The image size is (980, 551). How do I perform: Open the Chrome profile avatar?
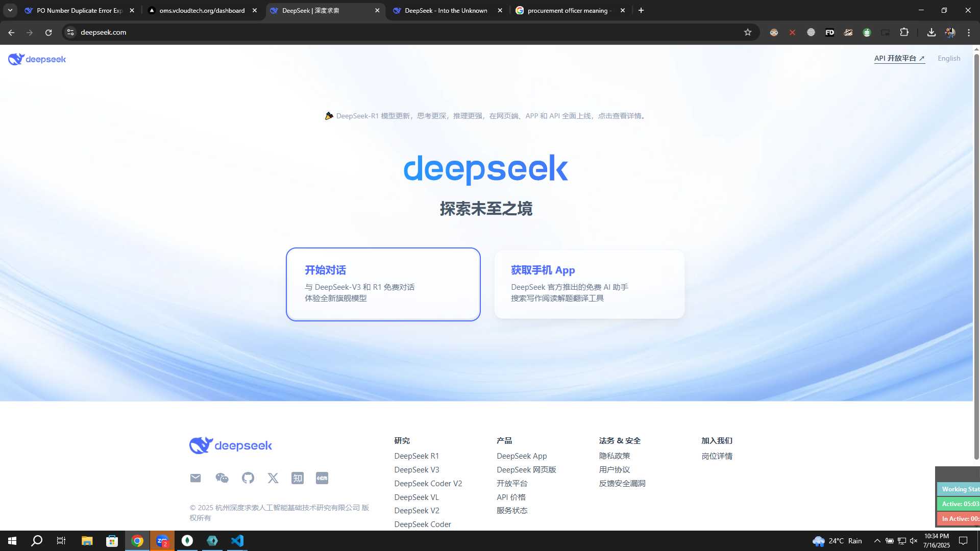[x=950, y=32]
